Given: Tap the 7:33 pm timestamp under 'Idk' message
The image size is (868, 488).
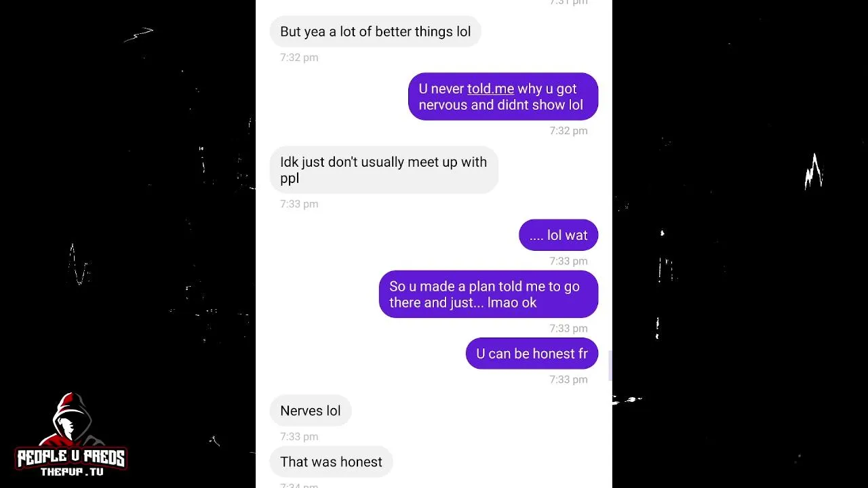Looking at the screenshot, I should click(299, 204).
